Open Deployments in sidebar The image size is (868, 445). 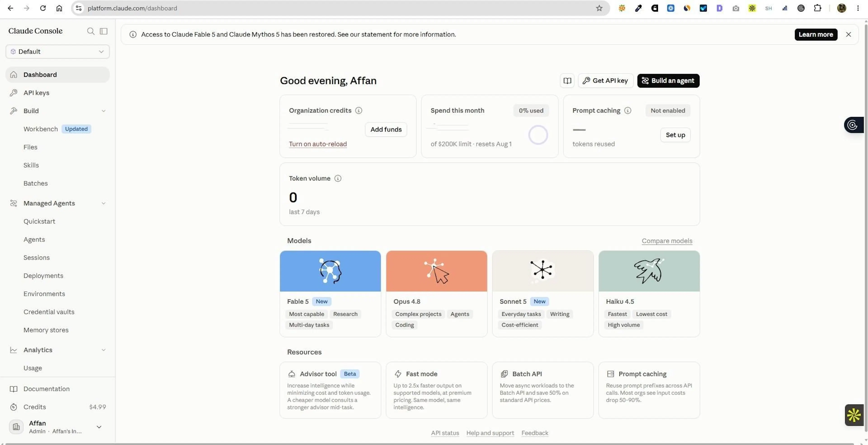click(x=58, y=276)
